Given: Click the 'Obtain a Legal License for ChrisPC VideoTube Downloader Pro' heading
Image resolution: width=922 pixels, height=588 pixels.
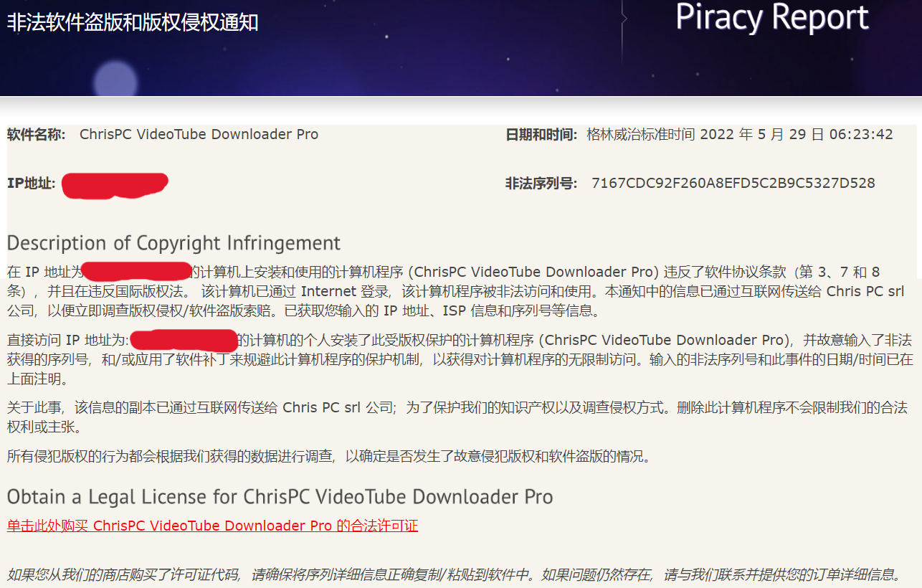Looking at the screenshot, I should (280, 496).
